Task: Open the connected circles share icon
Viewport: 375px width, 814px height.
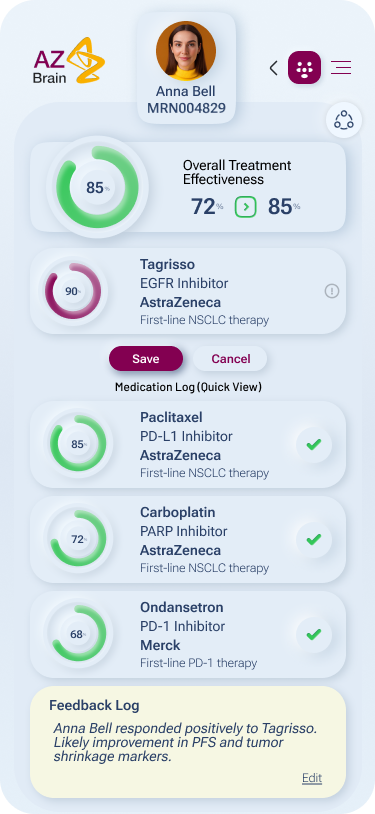Action: (344, 120)
